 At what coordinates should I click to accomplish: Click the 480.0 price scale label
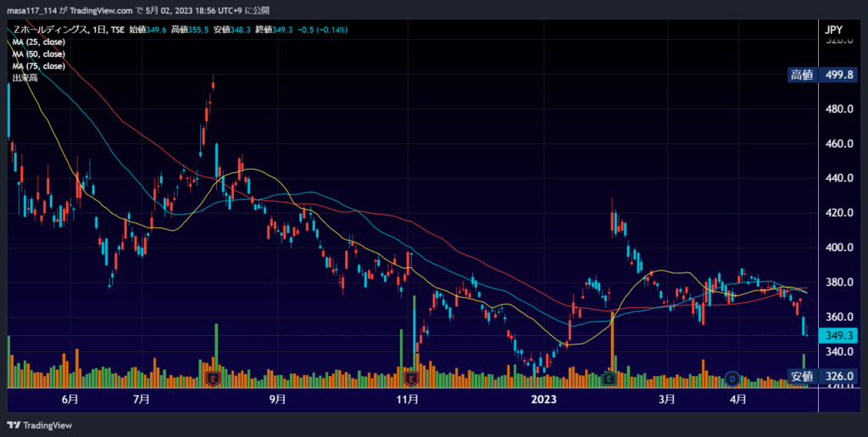(838, 109)
